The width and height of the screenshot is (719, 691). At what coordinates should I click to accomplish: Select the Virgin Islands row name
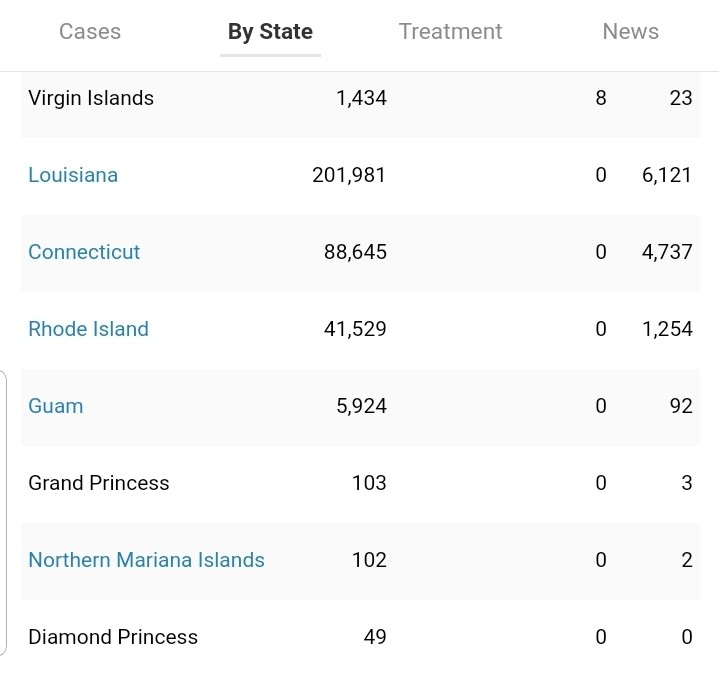tap(91, 98)
